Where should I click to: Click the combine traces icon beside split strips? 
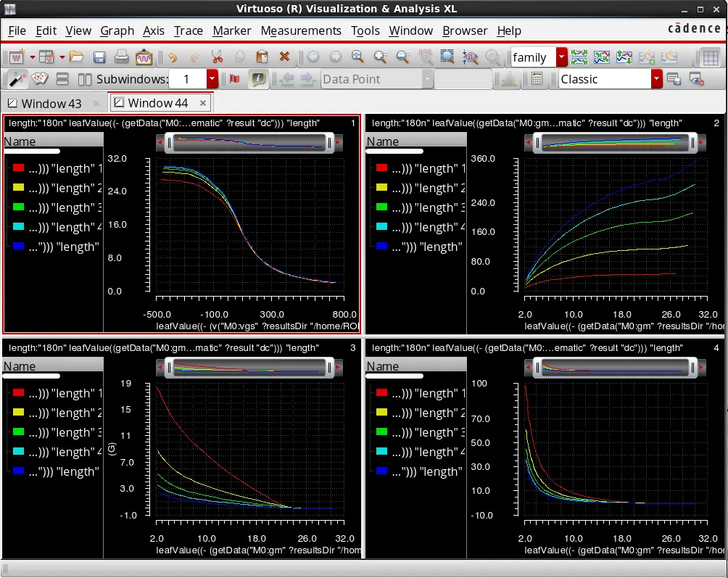coord(602,57)
